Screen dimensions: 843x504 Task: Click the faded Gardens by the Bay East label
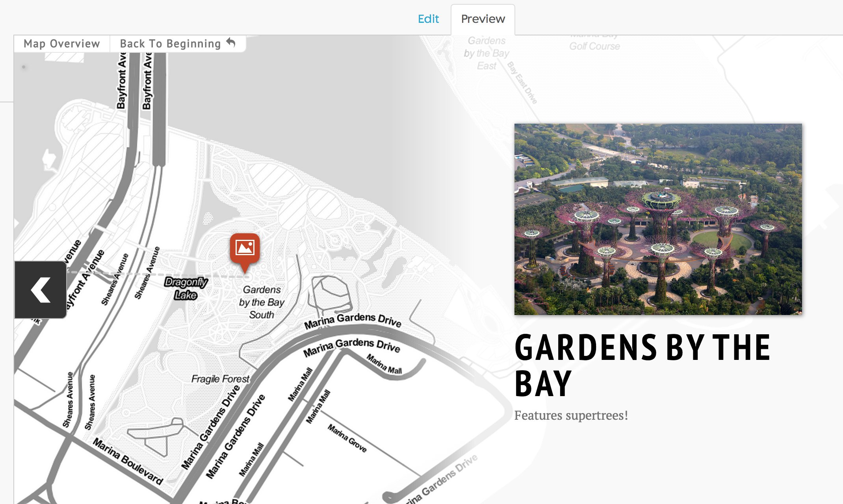point(486,53)
